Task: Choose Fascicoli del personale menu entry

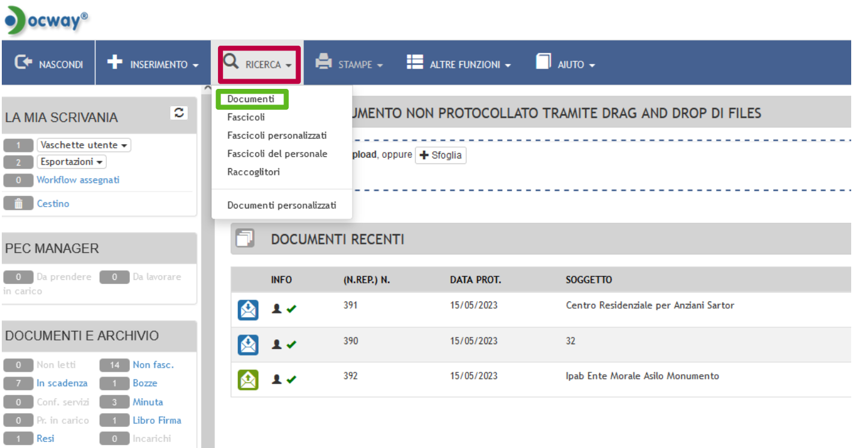Action: 277,154
